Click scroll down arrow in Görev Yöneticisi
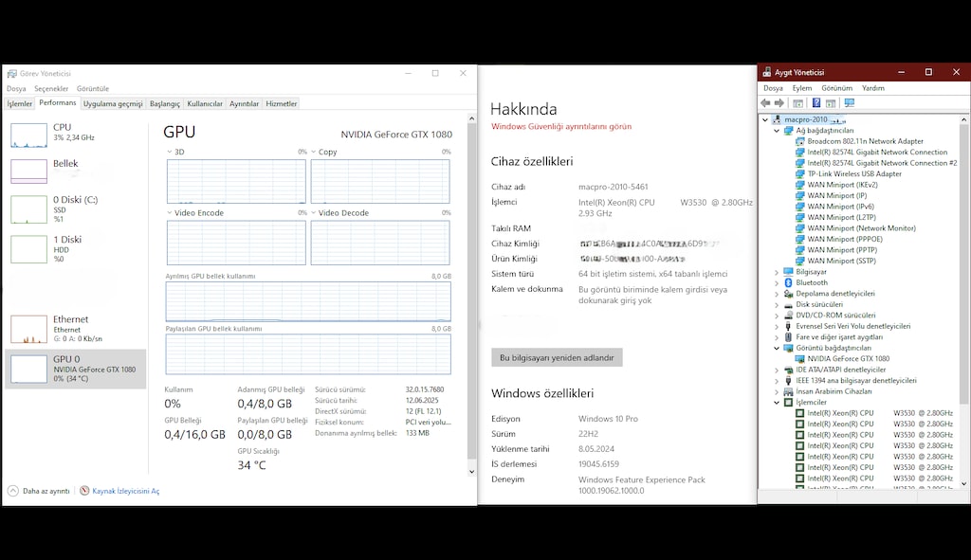This screenshot has height=560, width=971. click(x=472, y=472)
